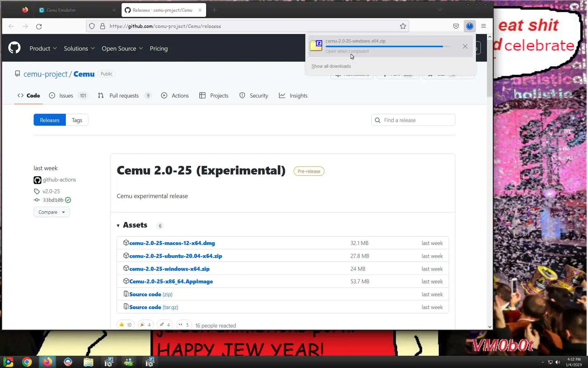This screenshot has width=588, height=368.
Task: Reload the page with refresh icon
Action: click(x=39, y=26)
